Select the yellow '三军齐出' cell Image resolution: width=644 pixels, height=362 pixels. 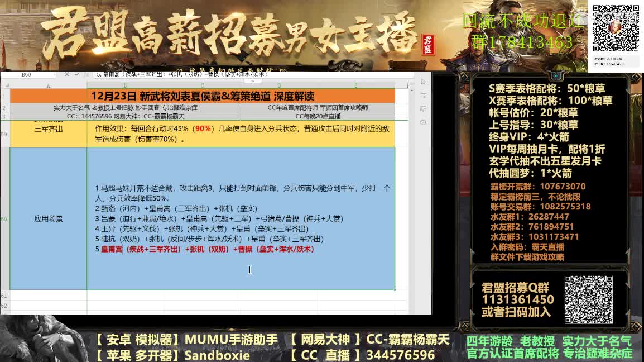tap(49, 134)
